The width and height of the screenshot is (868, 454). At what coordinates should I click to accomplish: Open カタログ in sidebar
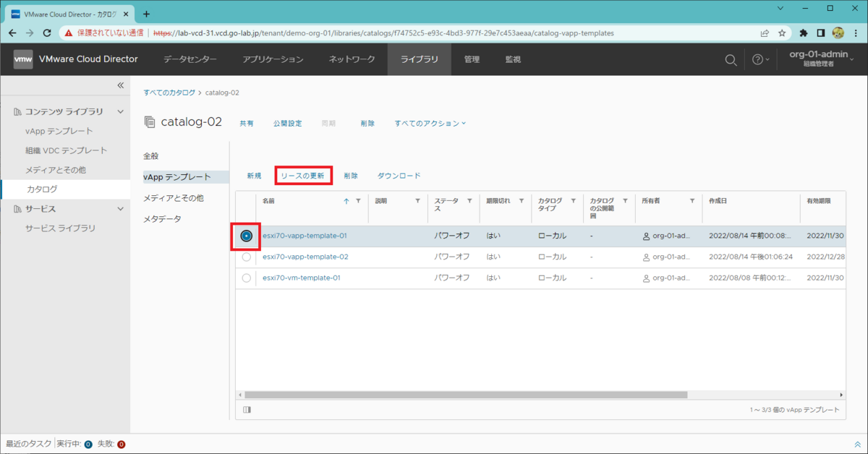pos(42,189)
